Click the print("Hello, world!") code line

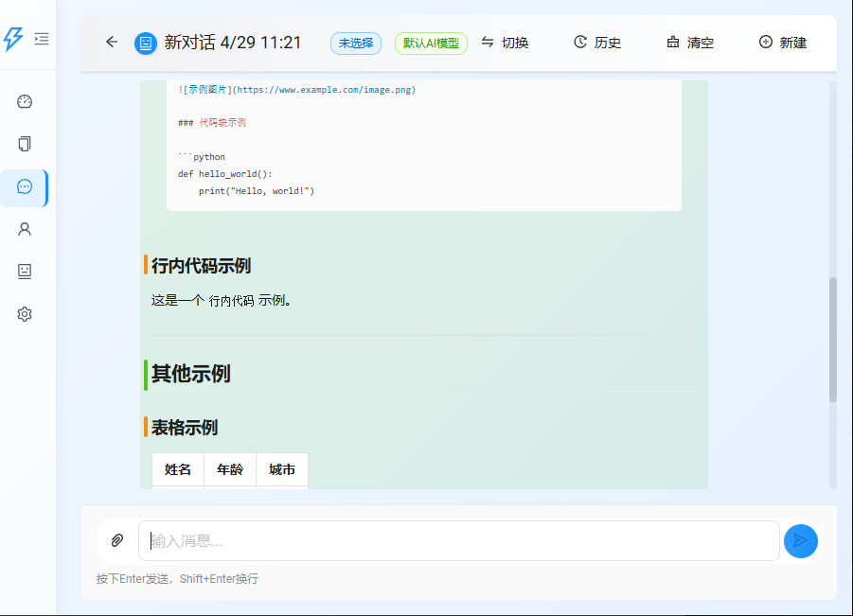click(x=257, y=191)
